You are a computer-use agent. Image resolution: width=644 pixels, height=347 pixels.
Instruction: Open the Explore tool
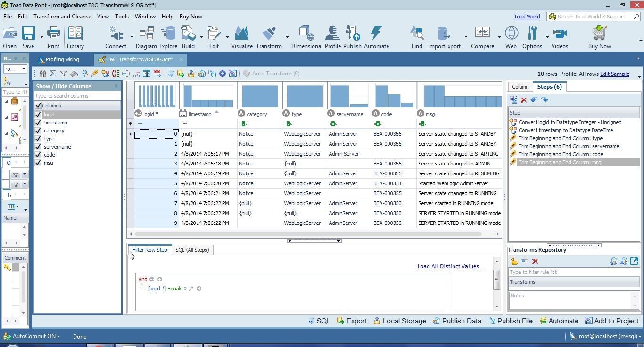point(168,37)
